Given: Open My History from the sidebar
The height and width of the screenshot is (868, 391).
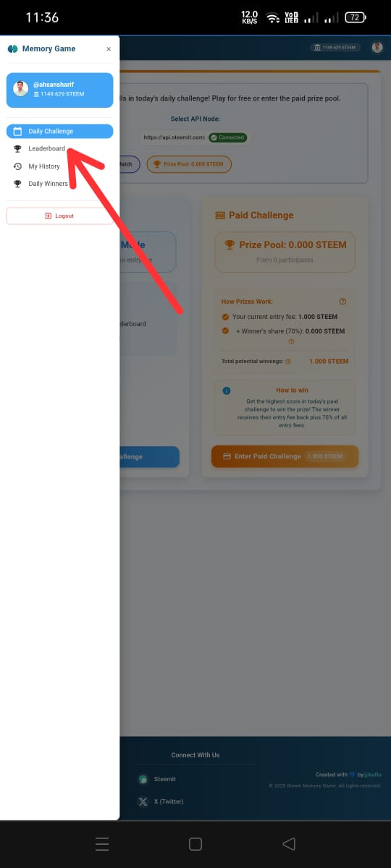Looking at the screenshot, I should (x=60, y=166).
